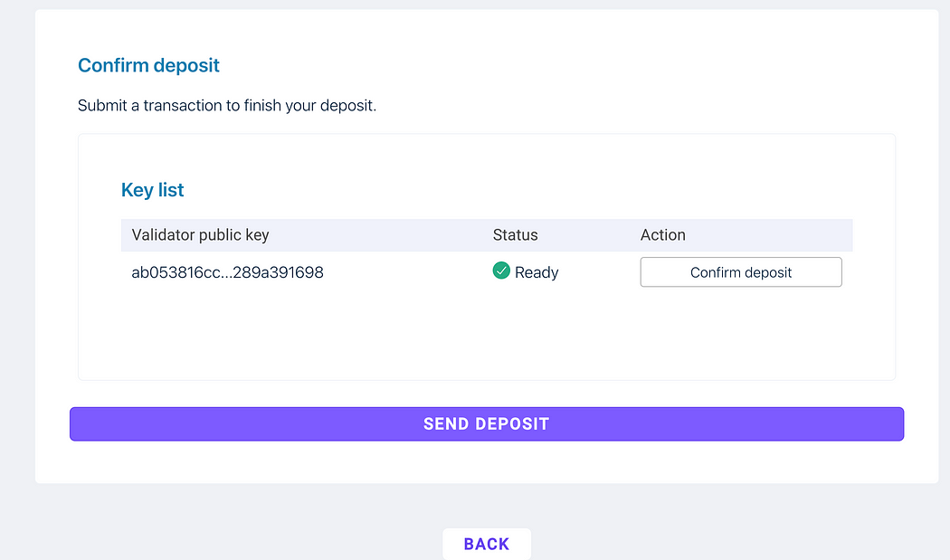The width and height of the screenshot is (950, 560).
Task: Send the deposit with the purple button
Action: (487, 423)
